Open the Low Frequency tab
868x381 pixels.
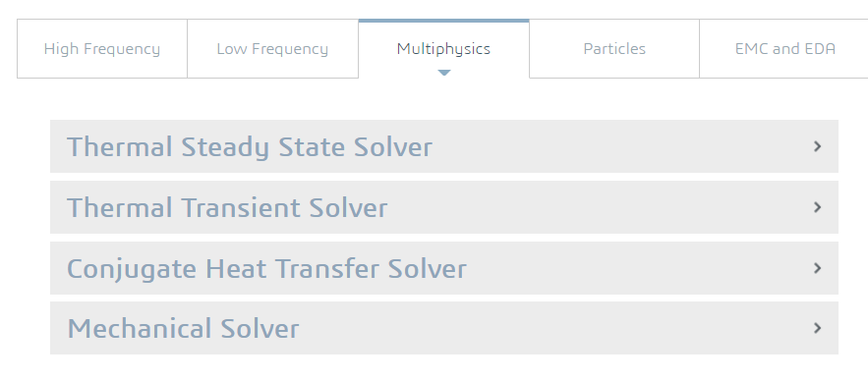[x=272, y=49]
